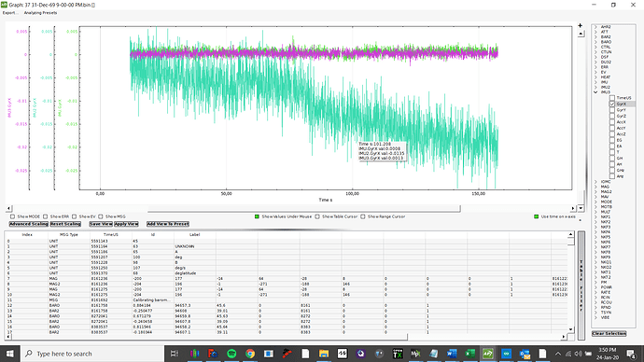
Task: Click the plus zoom icon beside graph
Action: click(x=580, y=25)
